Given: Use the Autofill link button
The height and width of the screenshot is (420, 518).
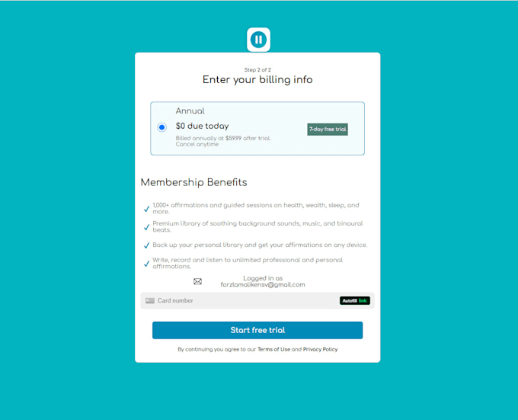Looking at the screenshot, I should pos(355,301).
